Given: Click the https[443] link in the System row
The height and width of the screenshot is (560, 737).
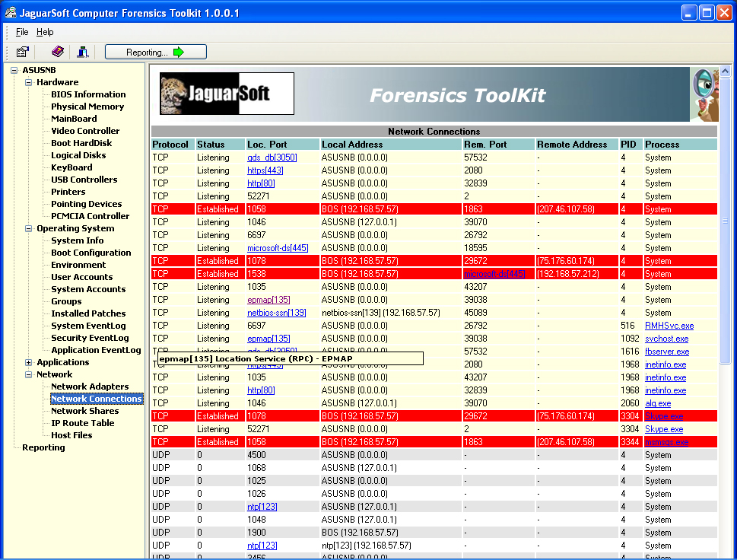Looking at the screenshot, I should click(265, 170).
